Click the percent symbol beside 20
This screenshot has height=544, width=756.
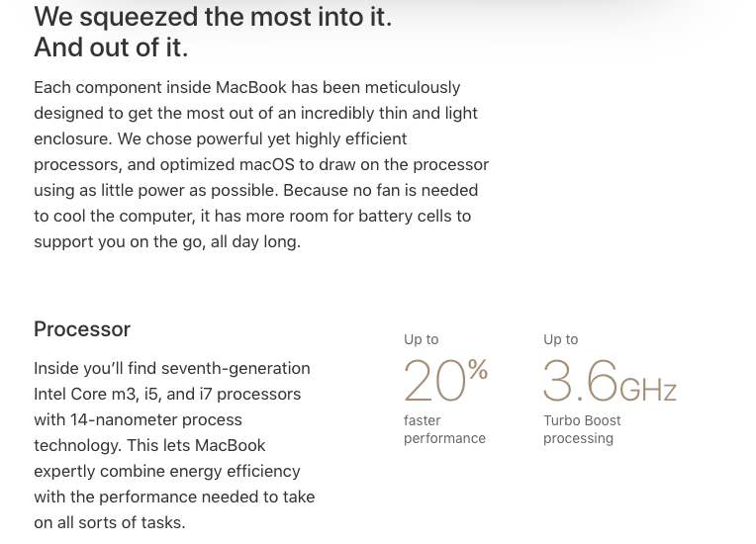(x=477, y=370)
